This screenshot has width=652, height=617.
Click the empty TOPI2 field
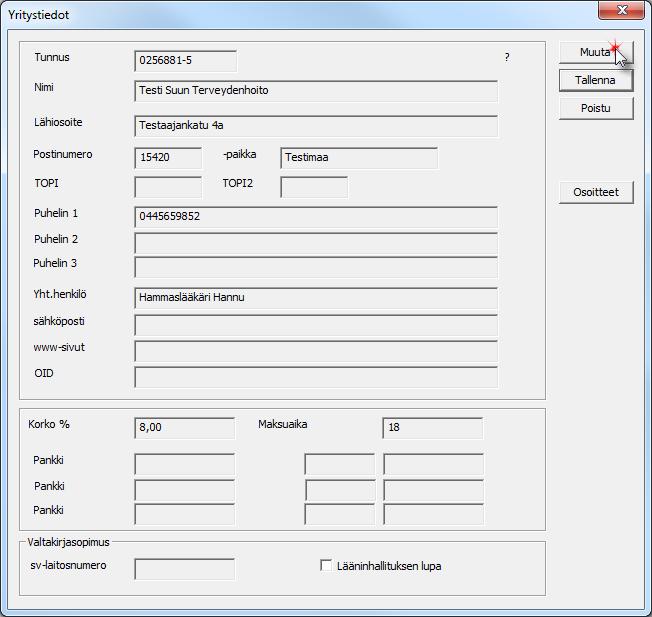pos(314,187)
